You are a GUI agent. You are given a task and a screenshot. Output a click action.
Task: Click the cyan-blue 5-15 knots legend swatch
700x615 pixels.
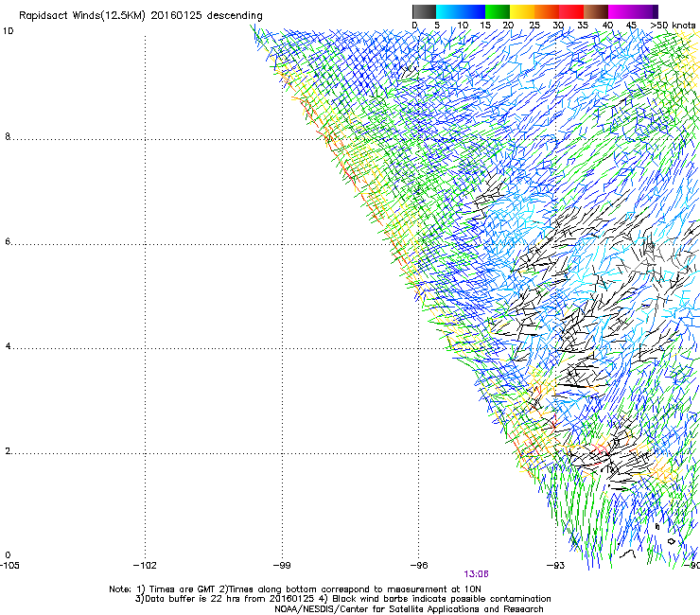[461, 11]
